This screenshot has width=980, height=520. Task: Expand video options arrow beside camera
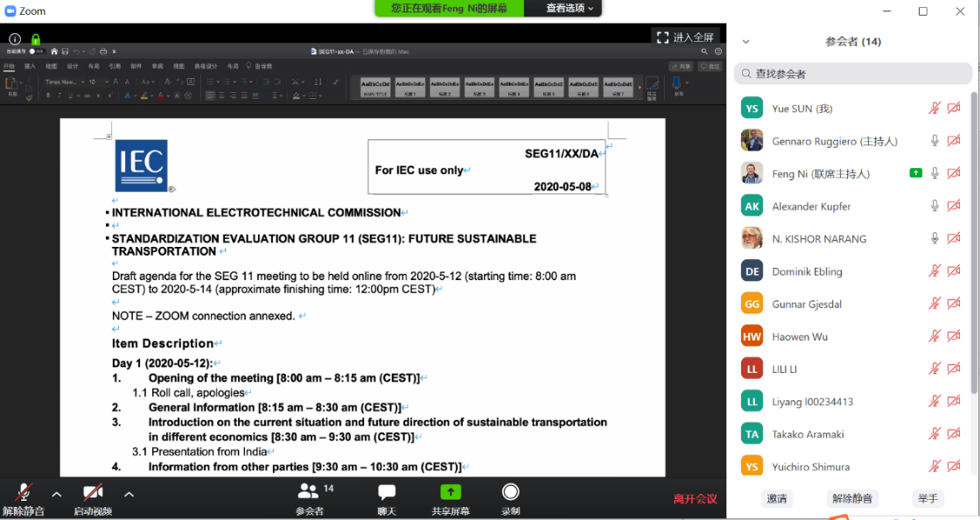coord(129,494)
